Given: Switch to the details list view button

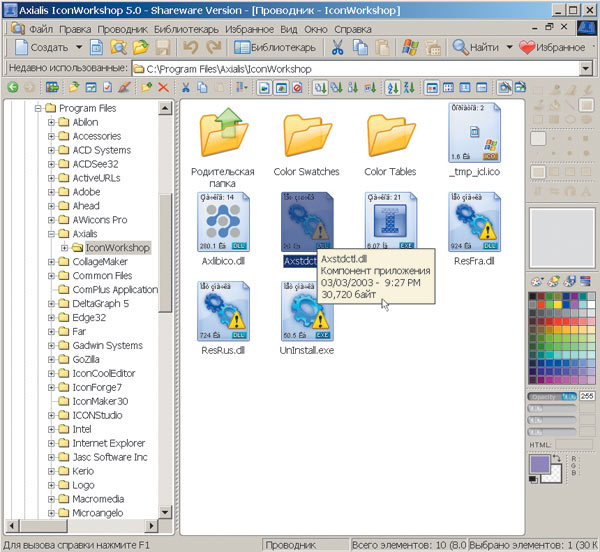Looking at the screenshot, I should point(481,88).
